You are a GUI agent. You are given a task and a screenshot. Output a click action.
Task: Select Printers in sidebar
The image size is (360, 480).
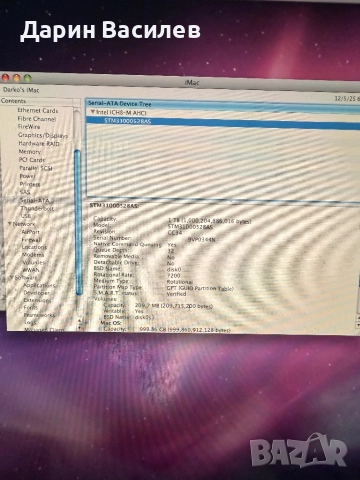pyautogui.click(x=30, y=184)
